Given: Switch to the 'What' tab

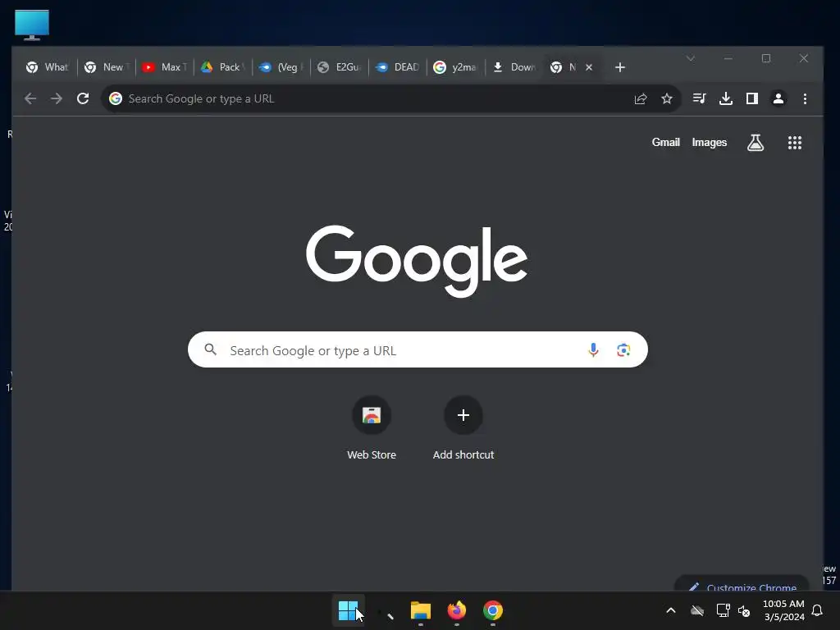Looking at the screenshot, I should (x=47, y=67).
